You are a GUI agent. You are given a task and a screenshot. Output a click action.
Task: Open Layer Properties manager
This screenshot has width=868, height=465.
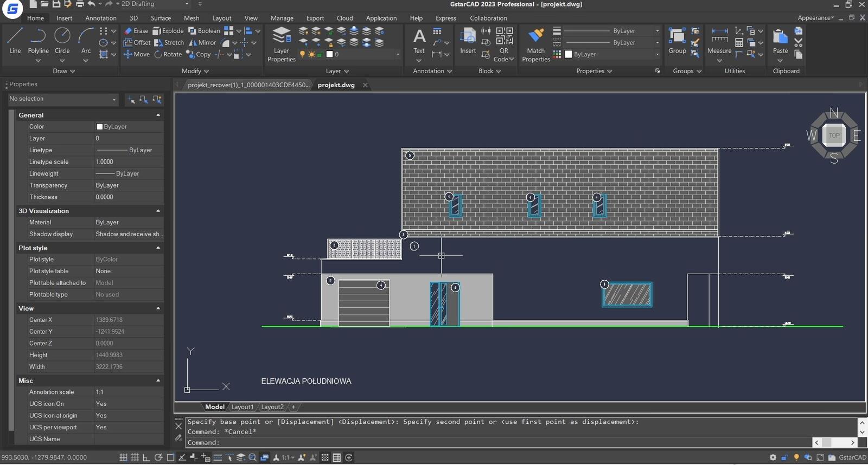[x=281, y=36]
